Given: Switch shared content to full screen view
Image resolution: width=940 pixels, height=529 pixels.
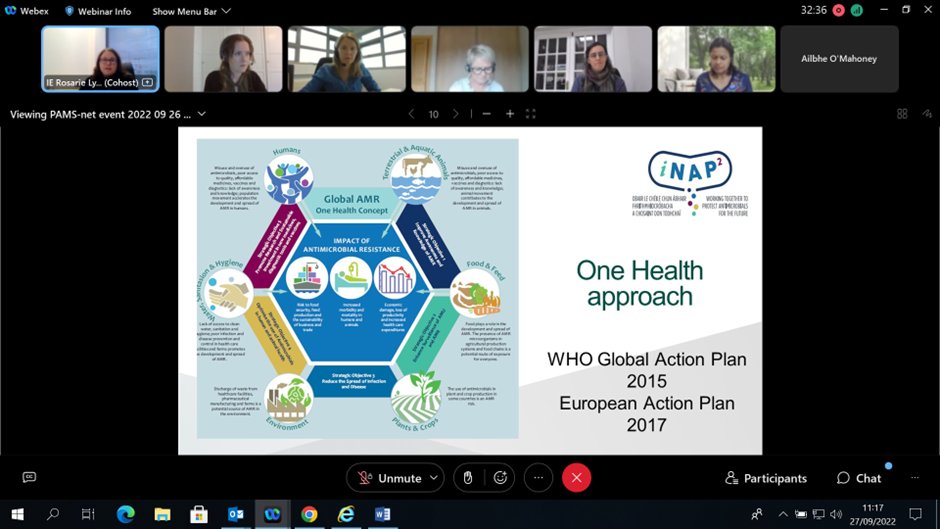Looking at the screenshot, I should (x=531, y=113).
